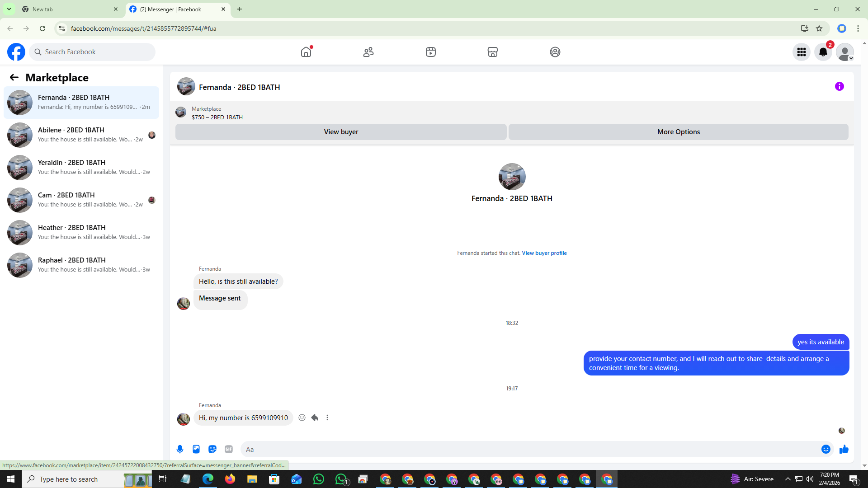868x488 pixels.
Task: Reply to the phone number message
Action: click(315, 418)
